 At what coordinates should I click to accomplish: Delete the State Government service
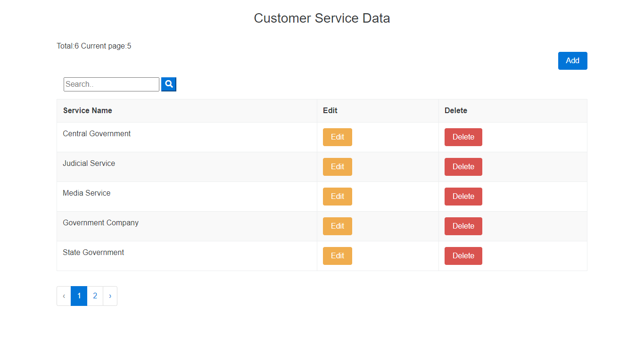[x=463, y=256]
